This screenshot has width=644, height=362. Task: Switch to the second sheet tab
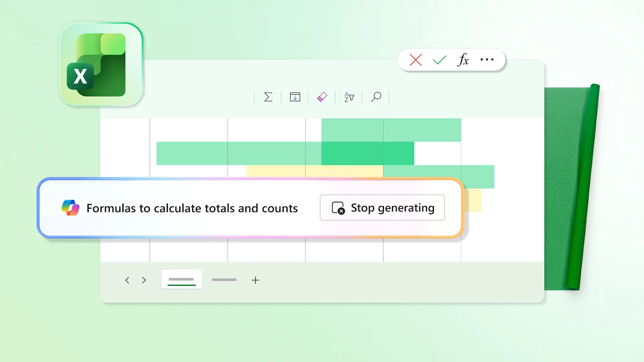click(224, 279)
